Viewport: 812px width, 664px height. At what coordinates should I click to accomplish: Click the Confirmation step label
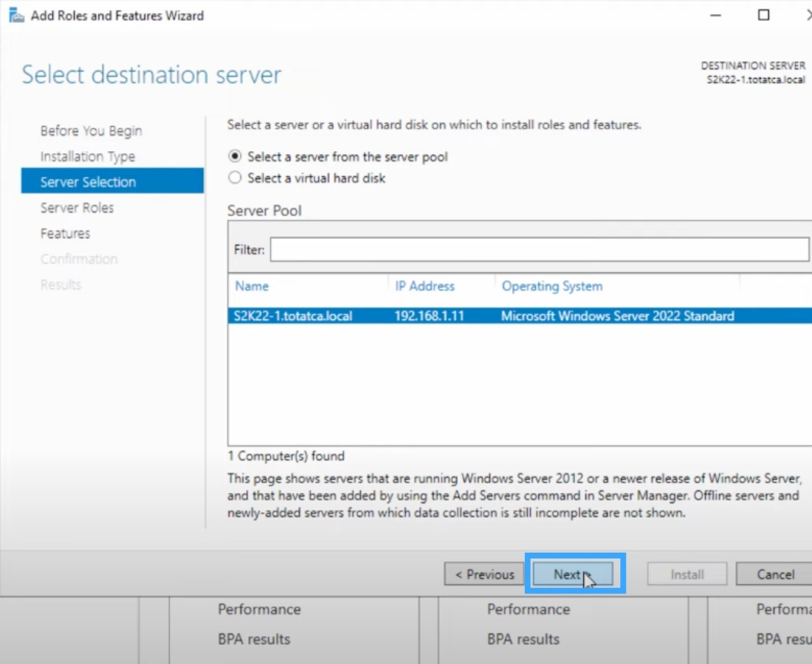click(79, 259)
